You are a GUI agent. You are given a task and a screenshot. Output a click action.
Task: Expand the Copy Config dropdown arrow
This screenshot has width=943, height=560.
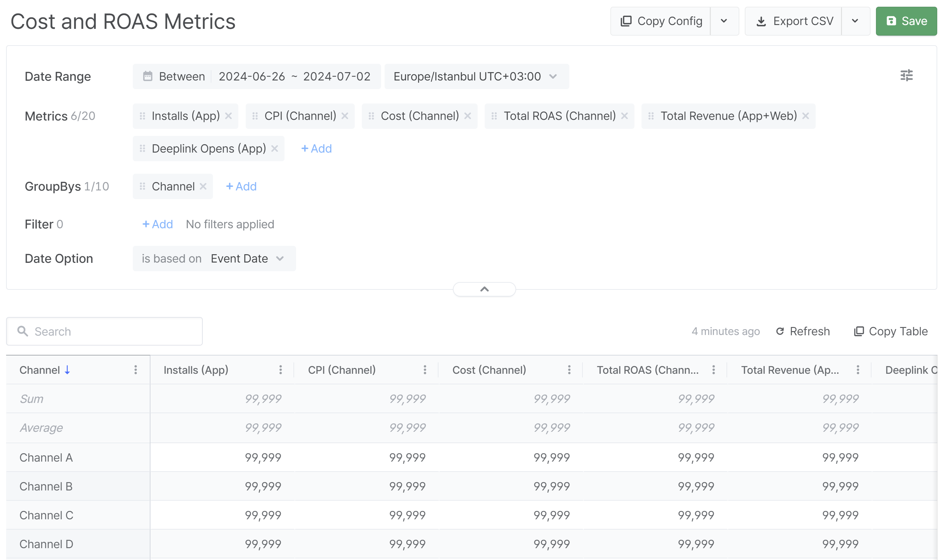point(724,21)
